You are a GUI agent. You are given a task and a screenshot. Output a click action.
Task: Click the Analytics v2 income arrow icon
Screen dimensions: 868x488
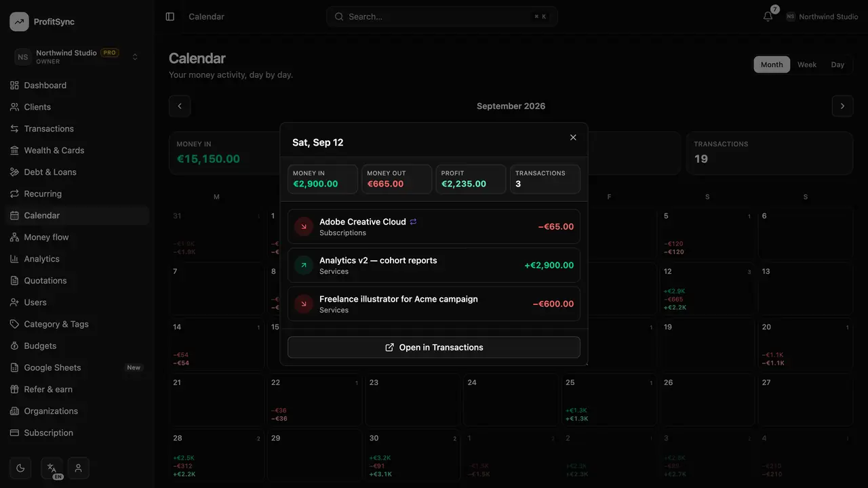[x=303, y=265]
